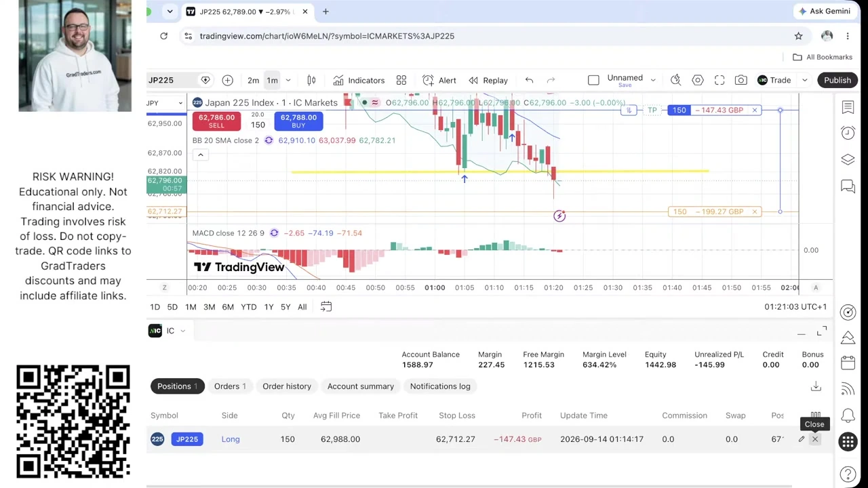Image resolution: width=868 pixels, height=488 pixels.
Task: Reload the TradingView page
Action: 163,36
